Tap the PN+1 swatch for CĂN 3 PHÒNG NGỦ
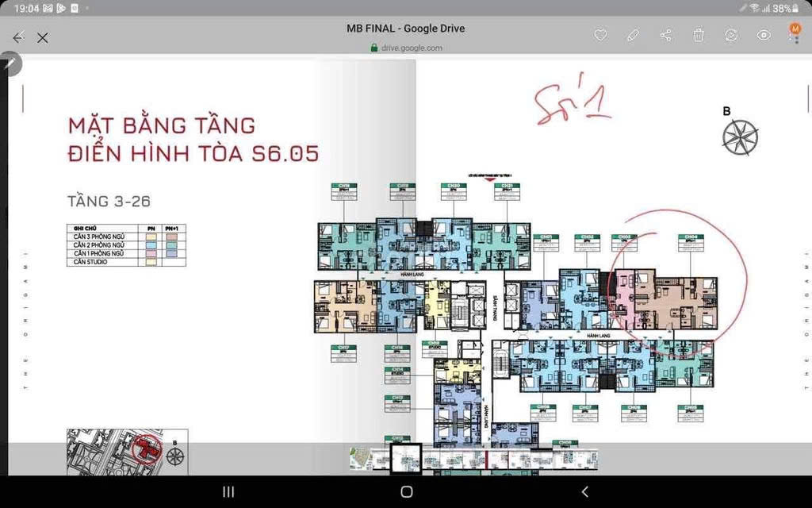Image resolution: width=812 pixels, height=508 pixels. point(171,237)
